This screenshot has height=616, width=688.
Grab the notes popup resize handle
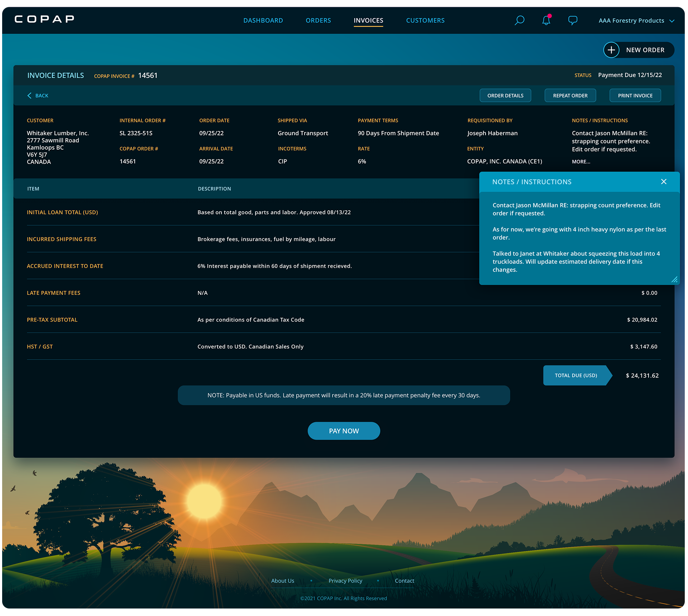click(x=674, y=279)
